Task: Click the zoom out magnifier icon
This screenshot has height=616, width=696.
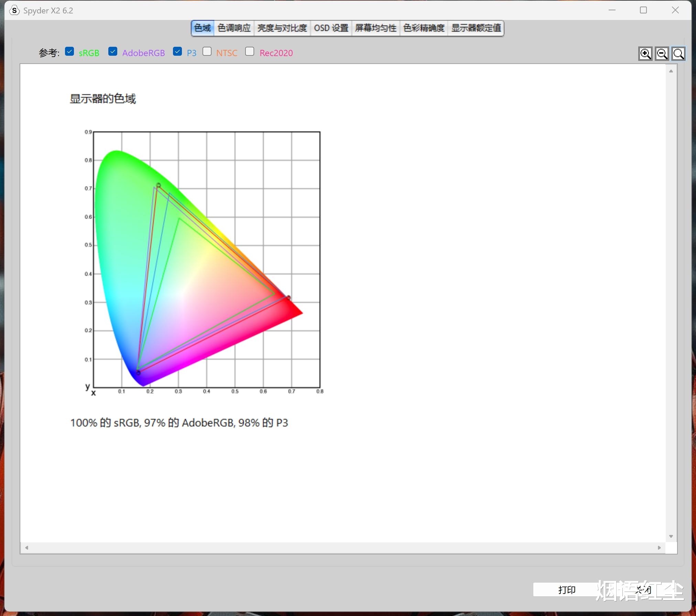Action: (662, 54)
